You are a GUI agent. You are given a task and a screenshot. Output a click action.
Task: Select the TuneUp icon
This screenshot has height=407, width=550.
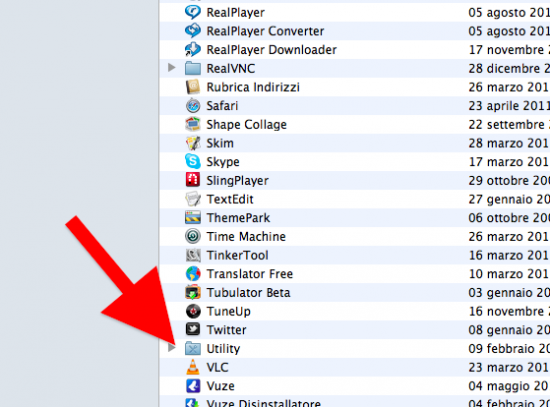[193, 311]
